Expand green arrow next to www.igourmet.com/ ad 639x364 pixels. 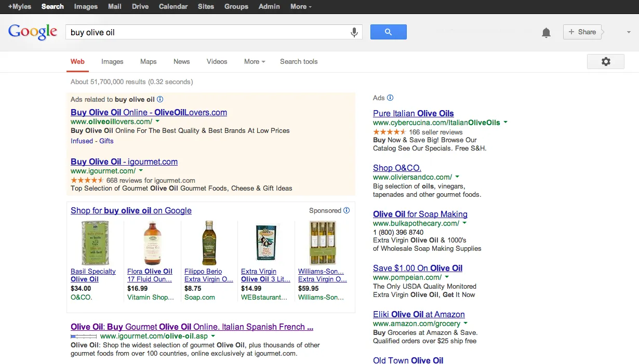141,171
